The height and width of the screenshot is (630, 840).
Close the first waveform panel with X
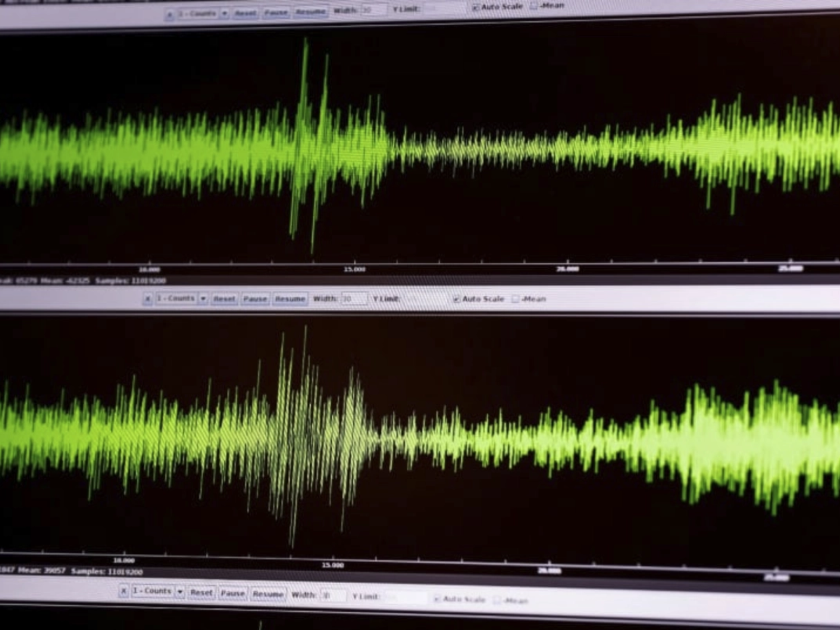[x=169, y=15]
